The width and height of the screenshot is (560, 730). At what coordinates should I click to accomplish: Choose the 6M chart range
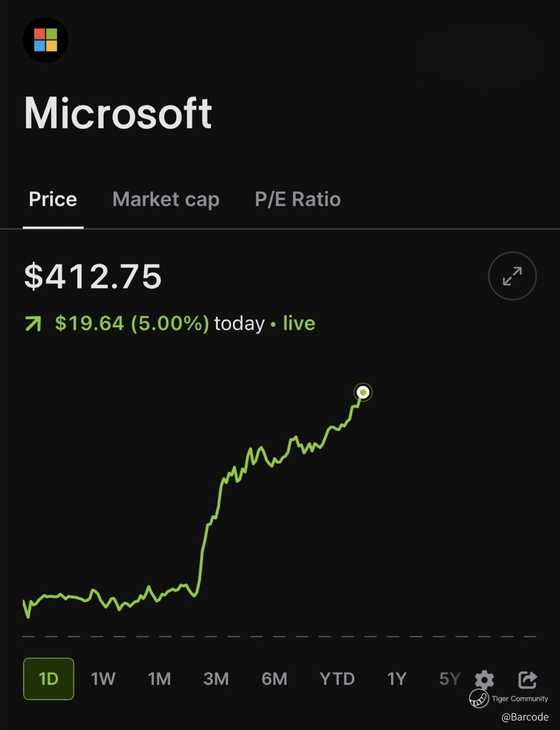pos(274,679)
